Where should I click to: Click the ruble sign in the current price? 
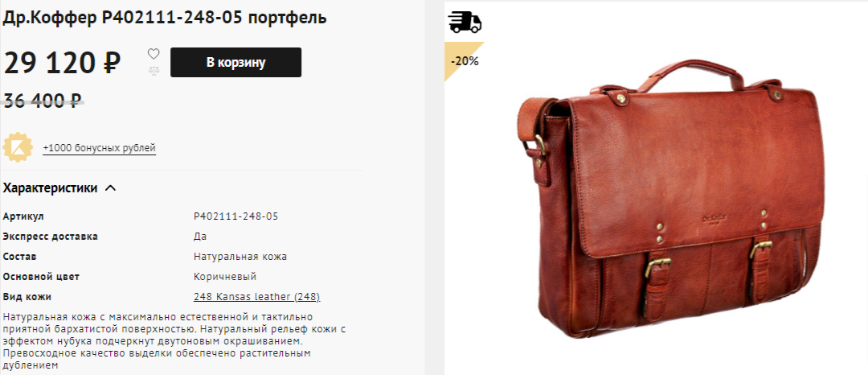pos(112,62)
